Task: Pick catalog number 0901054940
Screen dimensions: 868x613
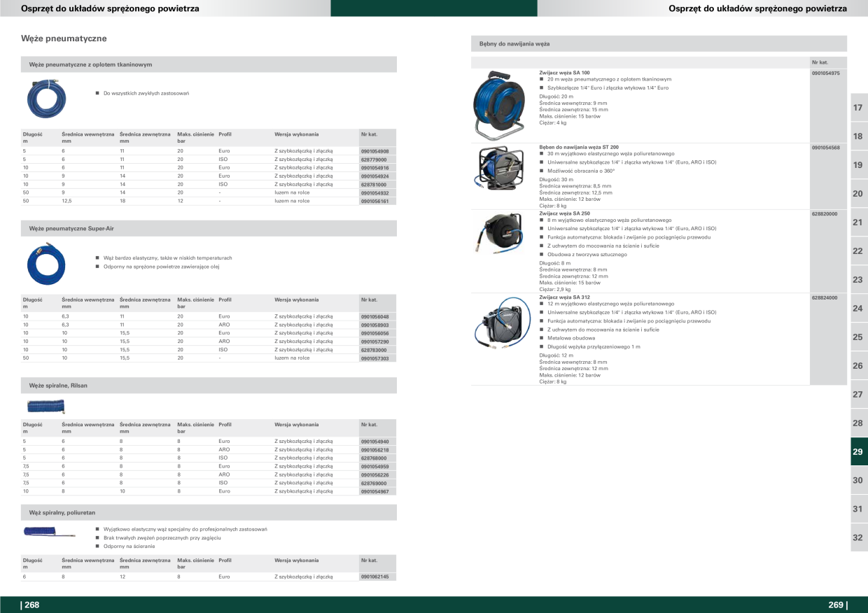Action: pyautogui.click(x=374, y=442)
